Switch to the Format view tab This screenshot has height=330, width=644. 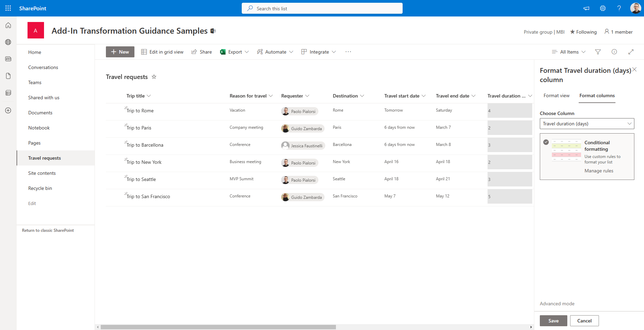pyautogui.click(x=556, y=96)
